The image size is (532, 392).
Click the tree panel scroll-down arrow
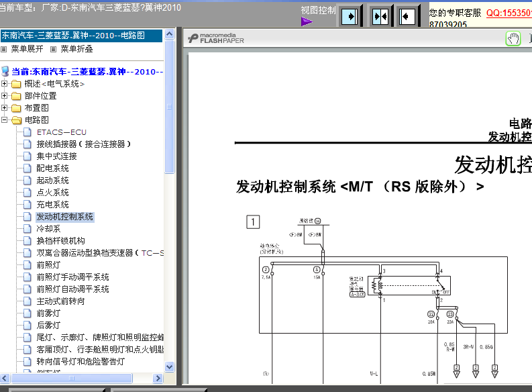tap(169, 366)
